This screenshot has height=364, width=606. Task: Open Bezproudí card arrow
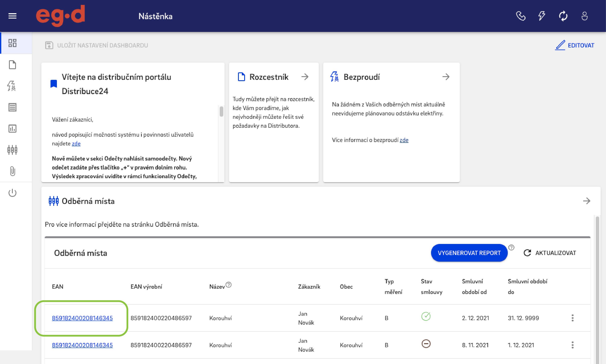pyautogui.click(x=446, y=77)
